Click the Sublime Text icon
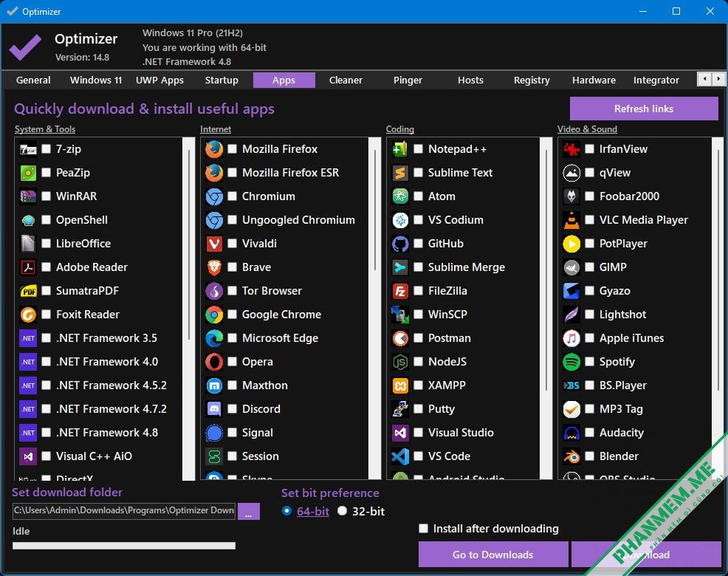This screenshot has height=576, width=728. click(x=399, y=173)
